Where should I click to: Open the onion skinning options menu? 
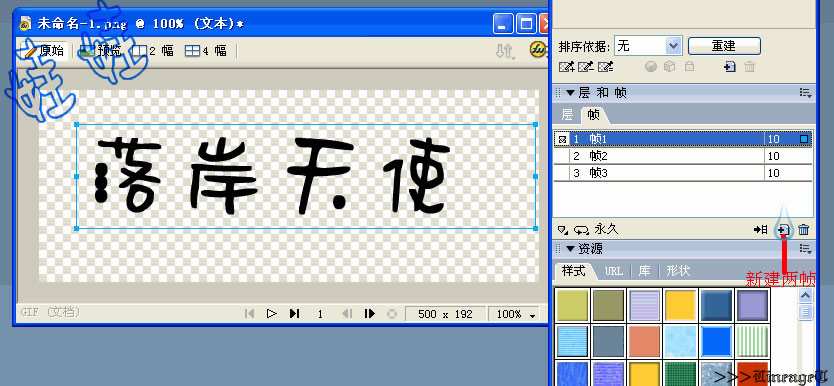point(563,230)
